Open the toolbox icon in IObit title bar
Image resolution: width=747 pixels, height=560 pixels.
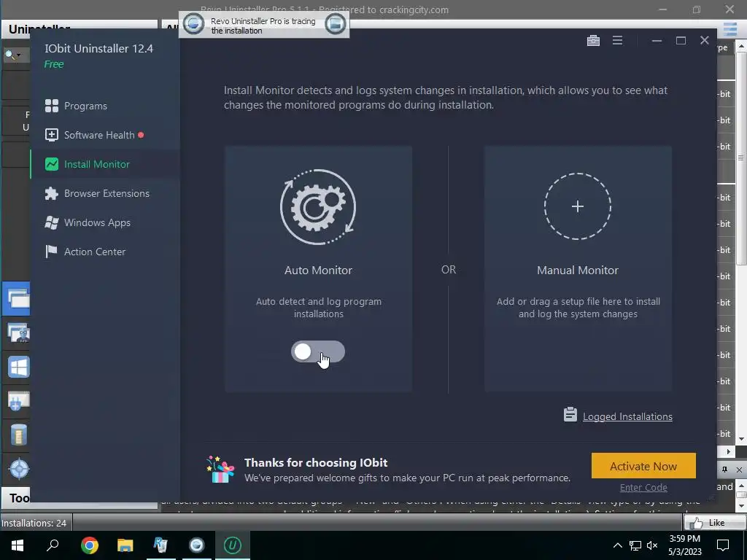point(593,41)
